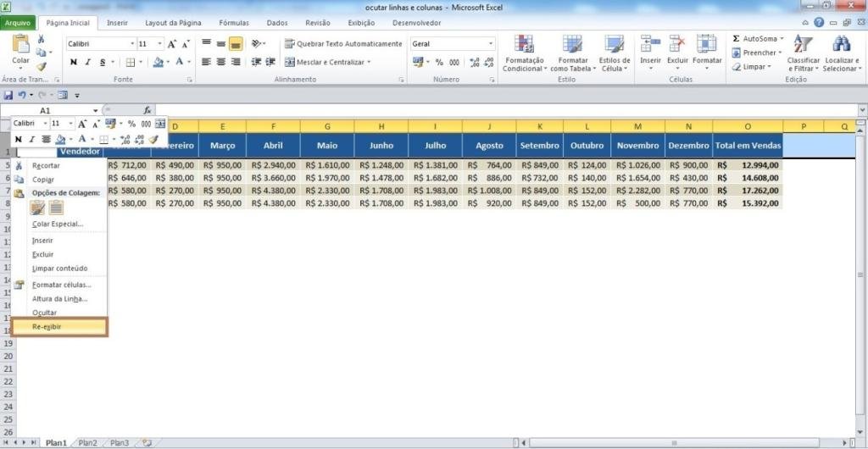Switch to the Fórmulas ribbon tab
Viewport: 868px width, 449px height.
(x=234, y=23)
